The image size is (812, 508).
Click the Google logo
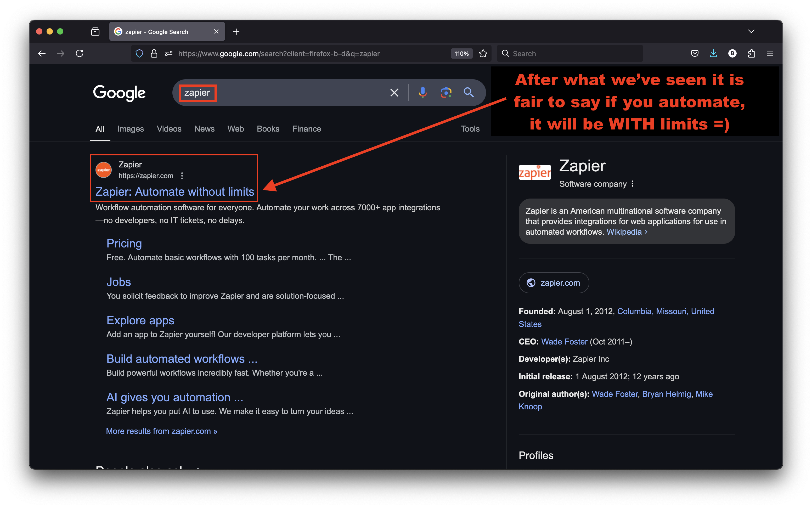pos(119,93)
